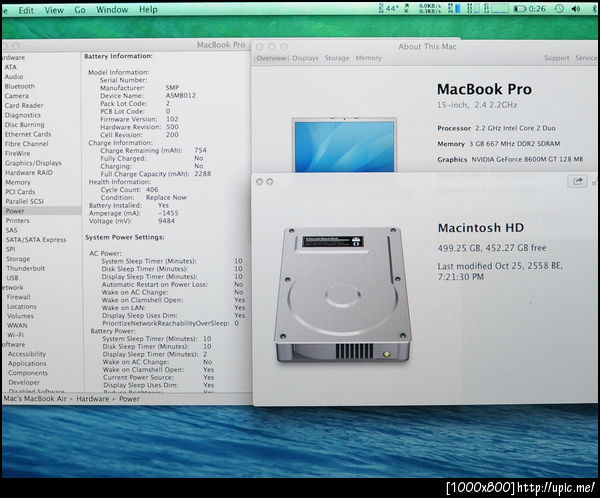Select Camera in the sidebar list
The width and height of the screenshot is (600, 498).
tap(16, 96)
